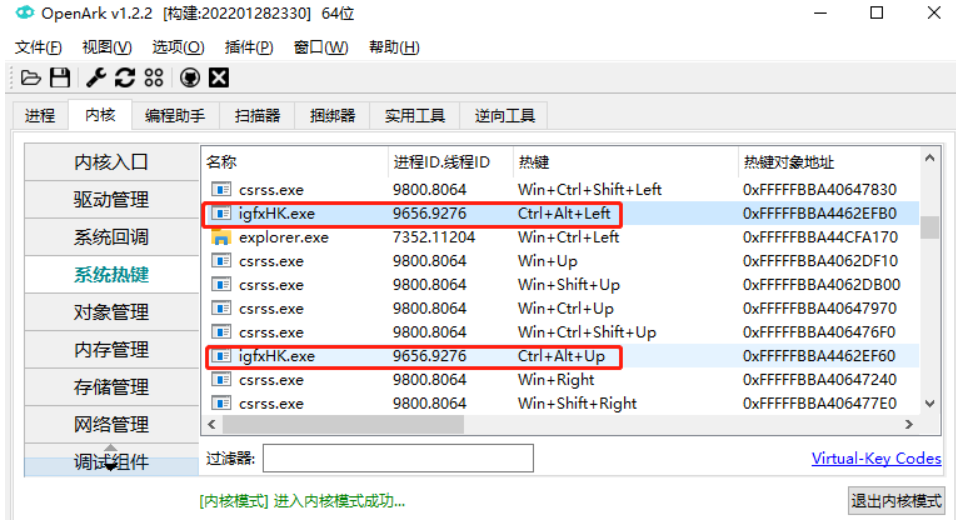Select 调试组件 in the sidebar
Image resolution: width=956 pixels, height=520 pixels.
111,461
